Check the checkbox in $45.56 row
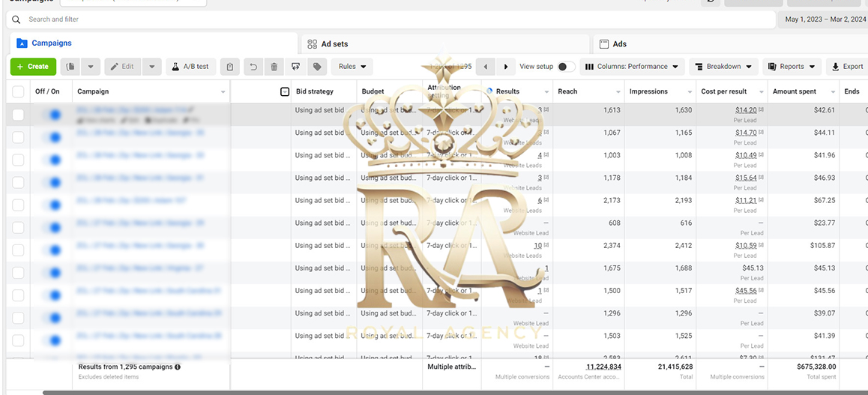The image size is (868, 395). pyautogui.click(x=18, y=295)
